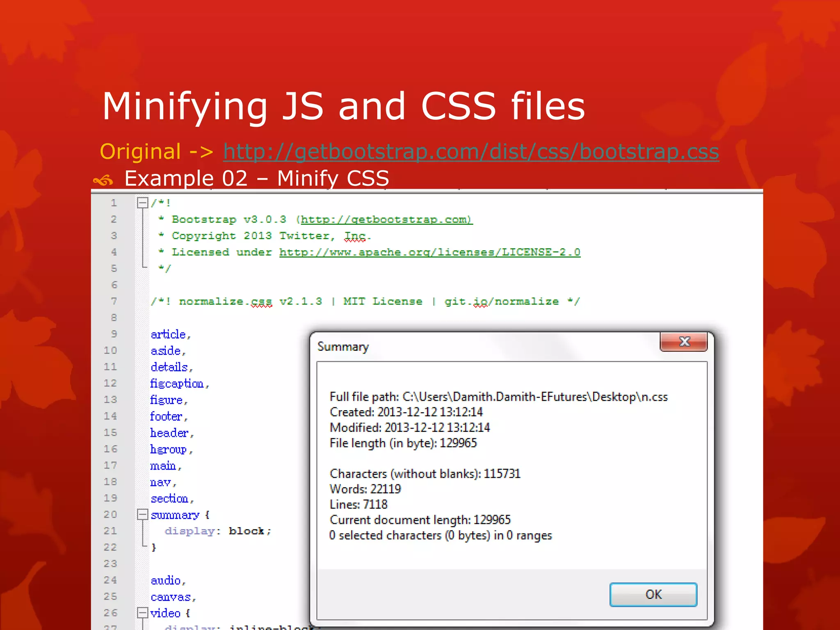This screenshot has width=840, height=630.
Task: Click the 'block' value on line 21
Action: pyautogui.click(x=246, y=531)
